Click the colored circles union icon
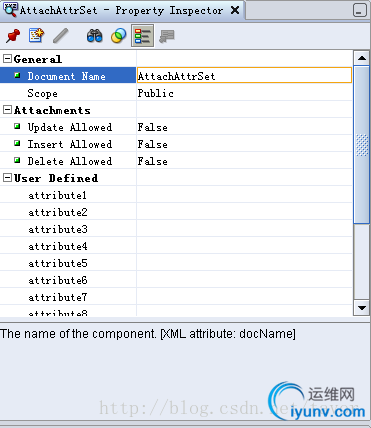Image resolution: width=371 pixels, height=428 pixels. 119,36
